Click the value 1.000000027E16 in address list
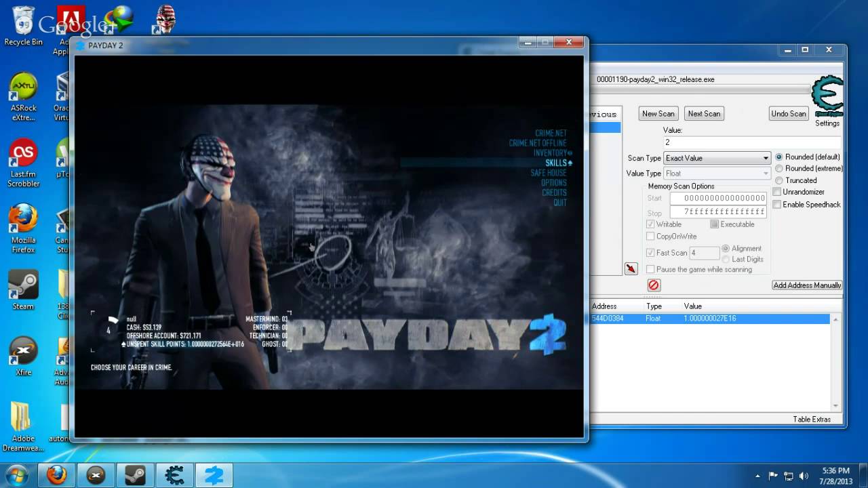The height and width of the screenshot is (488, 868). pos(710,319)
